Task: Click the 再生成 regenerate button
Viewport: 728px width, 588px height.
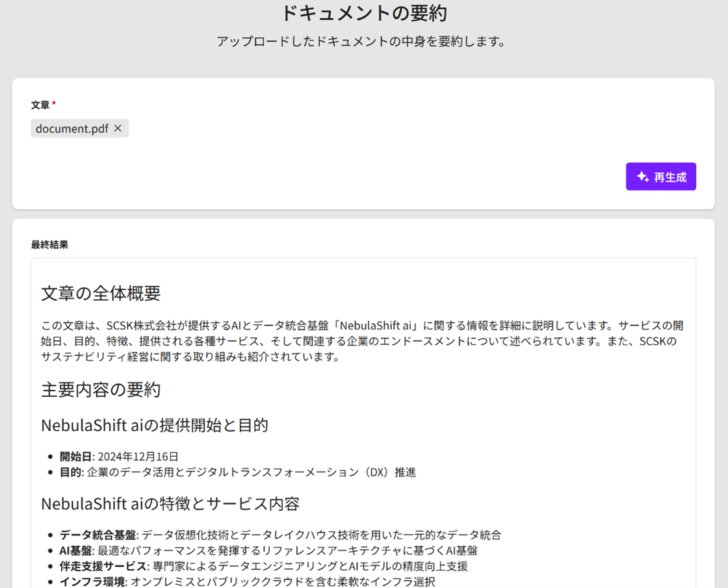Action: 660,176
